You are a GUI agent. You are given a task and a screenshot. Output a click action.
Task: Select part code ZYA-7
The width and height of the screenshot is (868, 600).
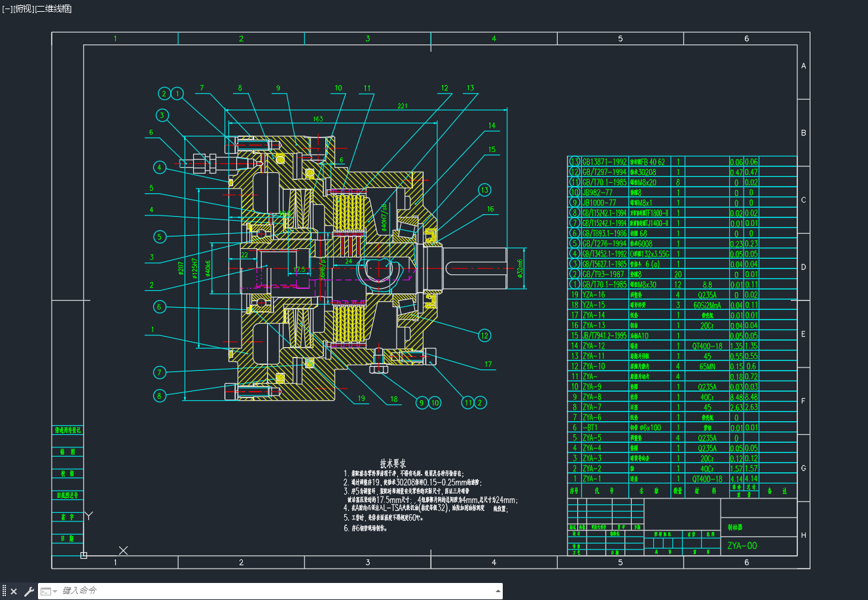pos(592,407)
